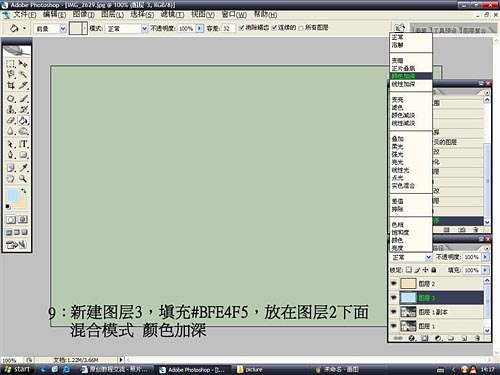
Task: Select the Hand tool
Action: 11,179
